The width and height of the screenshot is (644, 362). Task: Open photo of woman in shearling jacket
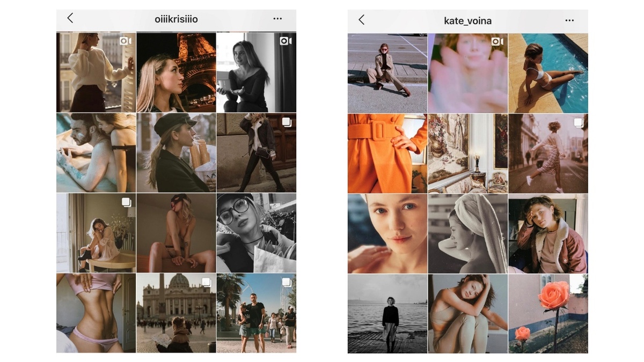click(x=548, y=234)
